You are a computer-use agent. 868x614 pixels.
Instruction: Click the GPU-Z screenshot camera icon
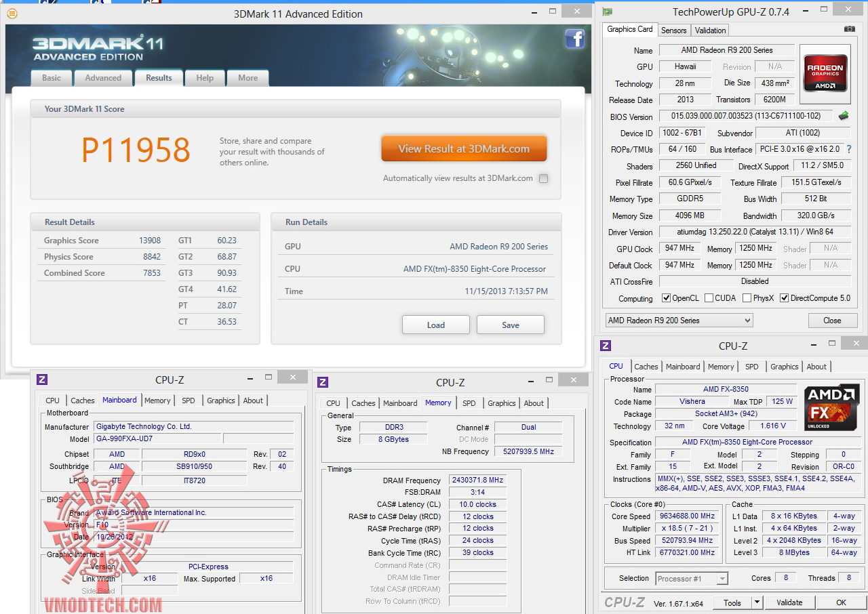pos(849,29)
